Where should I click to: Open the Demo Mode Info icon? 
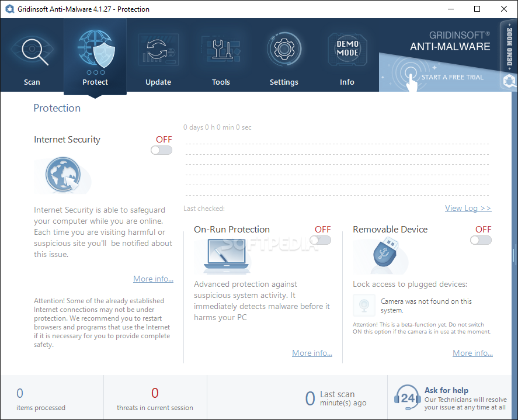tap(347, 50)
